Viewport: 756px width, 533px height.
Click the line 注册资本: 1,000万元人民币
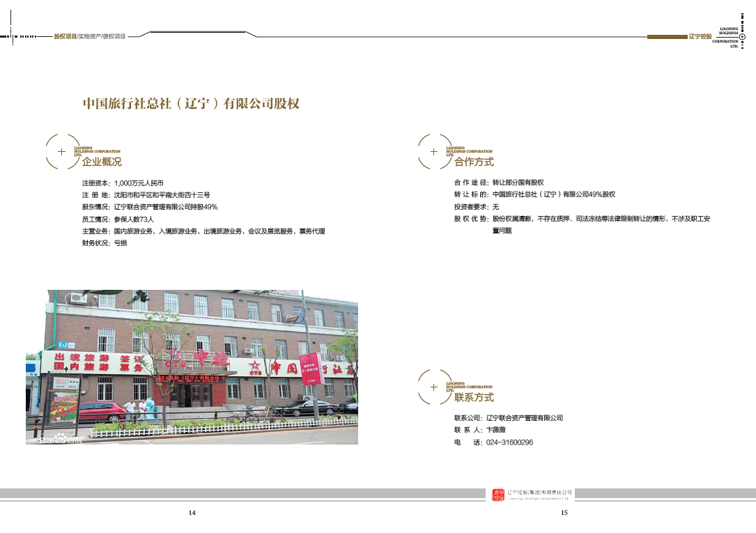[x=123, y=183]
